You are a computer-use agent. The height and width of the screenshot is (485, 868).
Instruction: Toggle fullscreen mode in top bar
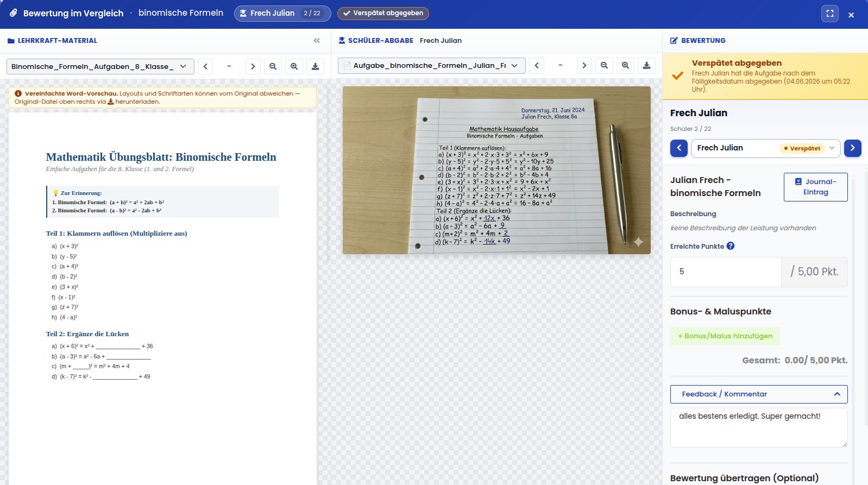pos(830,14)
